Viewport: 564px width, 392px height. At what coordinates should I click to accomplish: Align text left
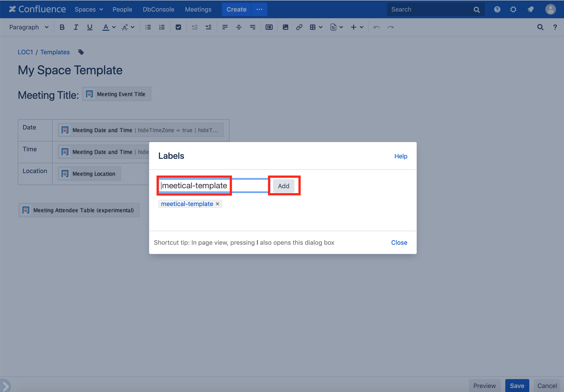(x=225, y=27)
